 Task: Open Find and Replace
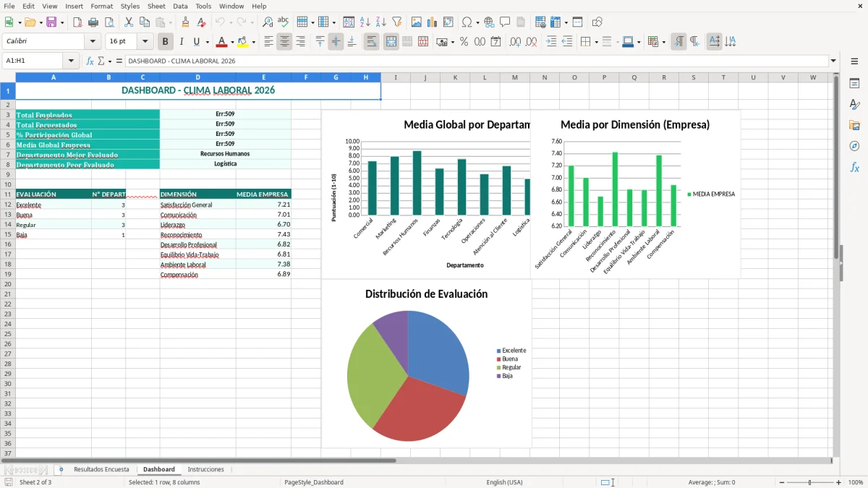pos(268,22)
